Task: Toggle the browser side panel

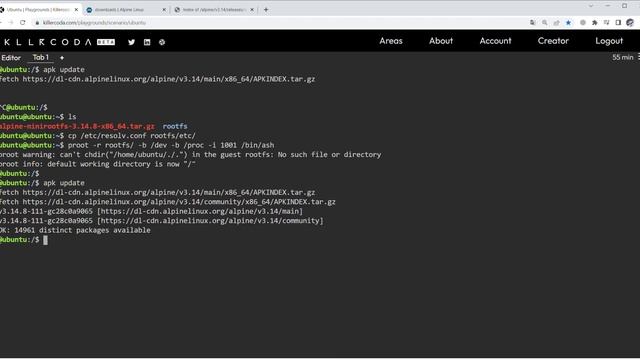Action: [x=618, y=23]
